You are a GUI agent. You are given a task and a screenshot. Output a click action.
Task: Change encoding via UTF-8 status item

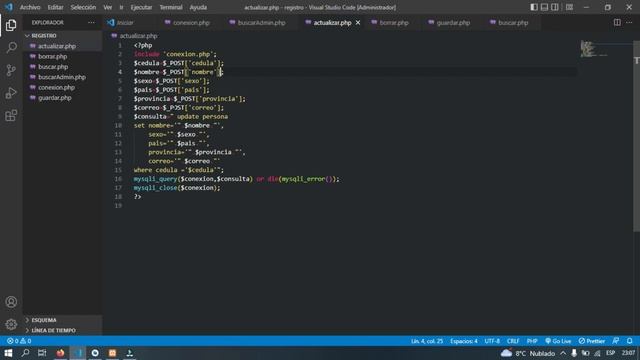(x=492, y=341)
